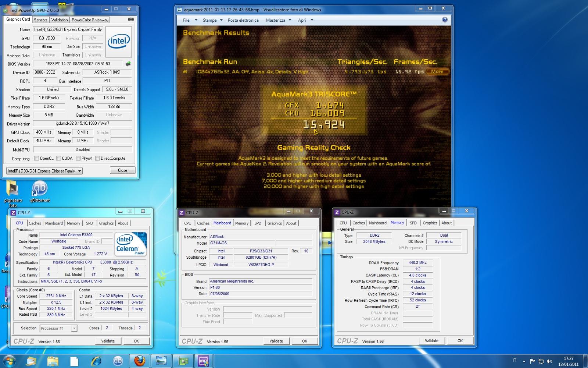Open Graphics tab in CPU-Z Memory window
This screenshot has height=368, width=588.
pyautogui.click(x=430, y=223)
